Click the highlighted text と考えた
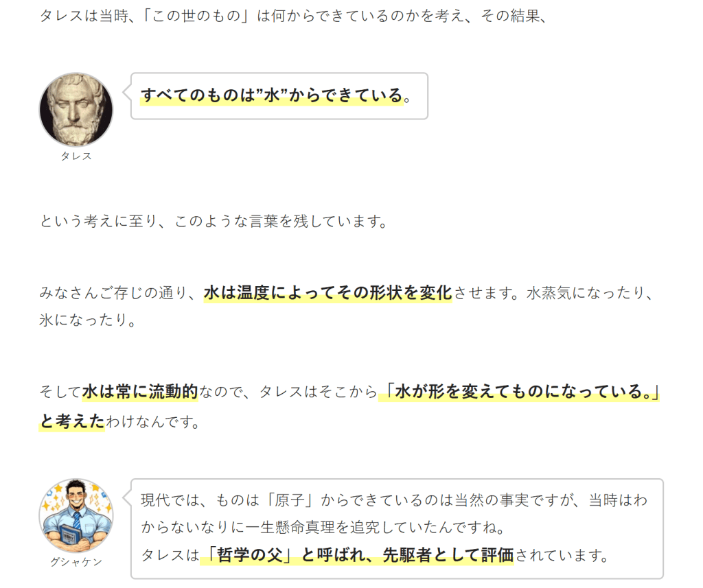 [x=71, y=422]
